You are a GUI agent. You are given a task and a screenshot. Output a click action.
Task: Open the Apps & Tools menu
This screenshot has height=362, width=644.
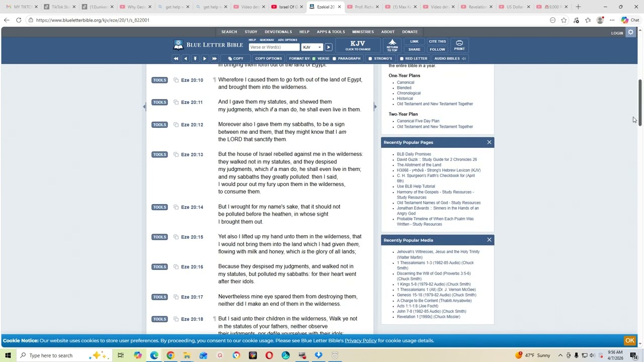[x=331, y=32]
